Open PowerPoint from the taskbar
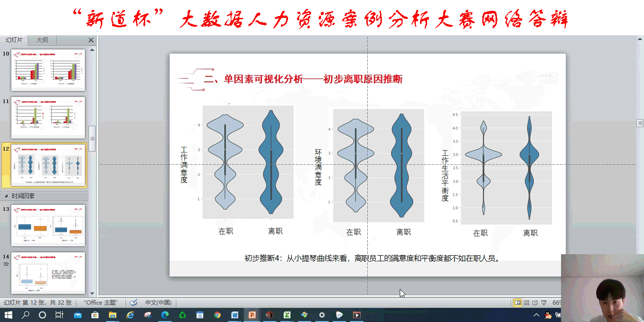 252,315
